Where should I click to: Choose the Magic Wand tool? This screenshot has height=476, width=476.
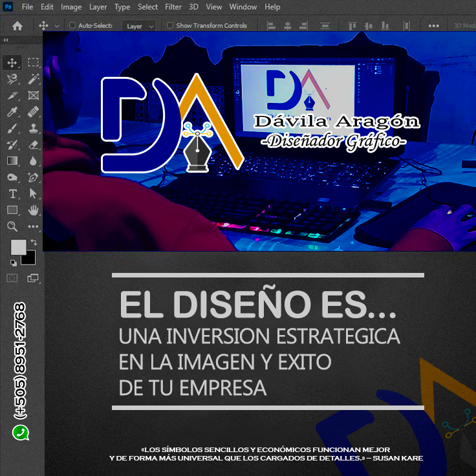pyautogui.click(x=34, y=79)
